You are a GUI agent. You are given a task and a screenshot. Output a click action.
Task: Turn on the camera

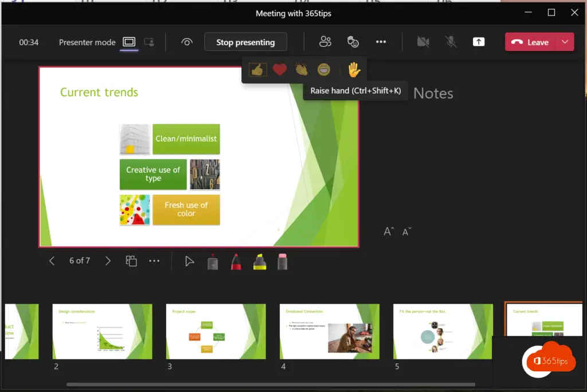(x=423, y=42)
